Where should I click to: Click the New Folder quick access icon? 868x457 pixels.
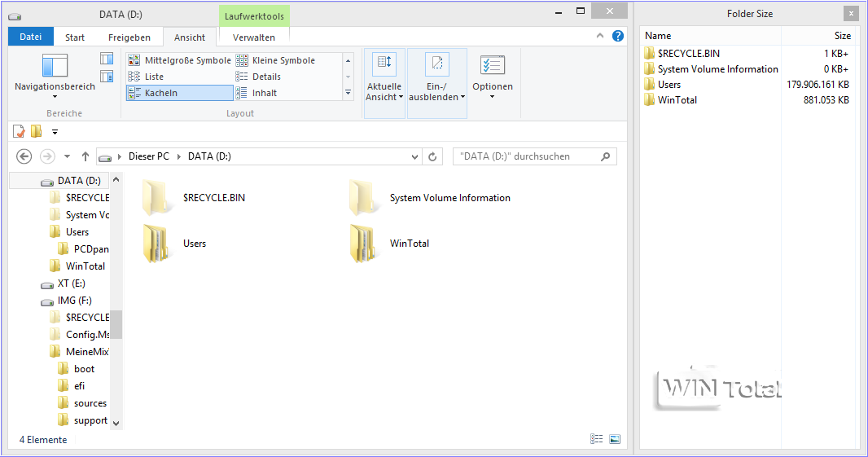(37, 131)
